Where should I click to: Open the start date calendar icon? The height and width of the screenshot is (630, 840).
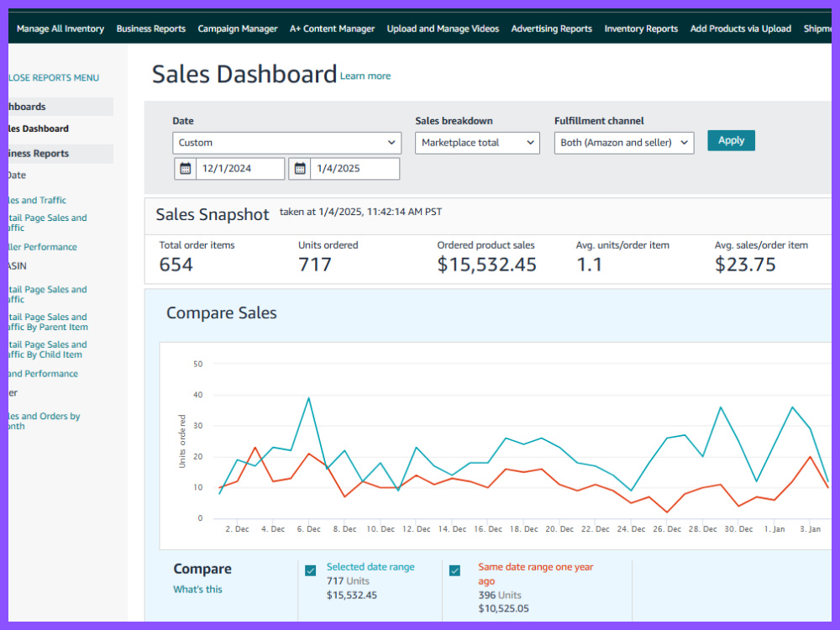pos(186,168)
